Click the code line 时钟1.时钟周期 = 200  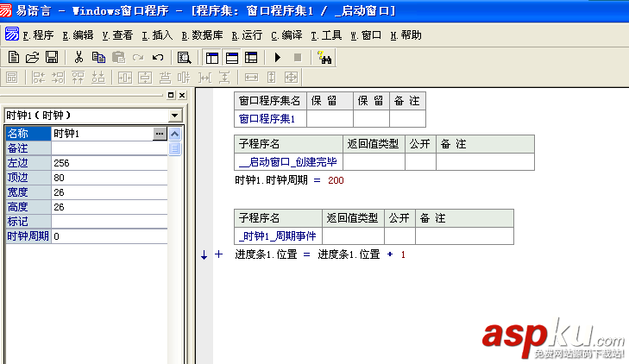point(289,180)
